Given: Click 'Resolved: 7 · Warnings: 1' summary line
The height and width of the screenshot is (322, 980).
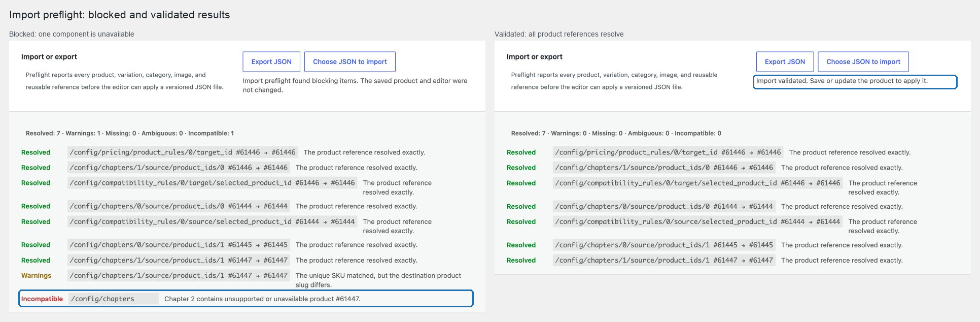Looking at the screenshot, I should pos(130,133).
